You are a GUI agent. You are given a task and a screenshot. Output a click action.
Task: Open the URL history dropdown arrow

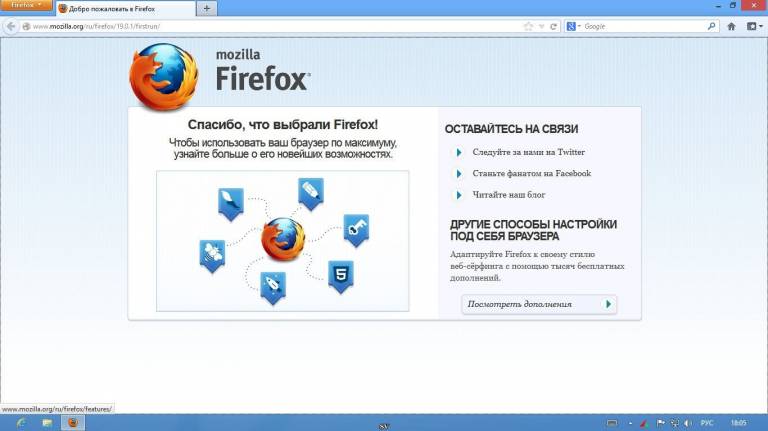pyautogui.click(x=541, y=26)
